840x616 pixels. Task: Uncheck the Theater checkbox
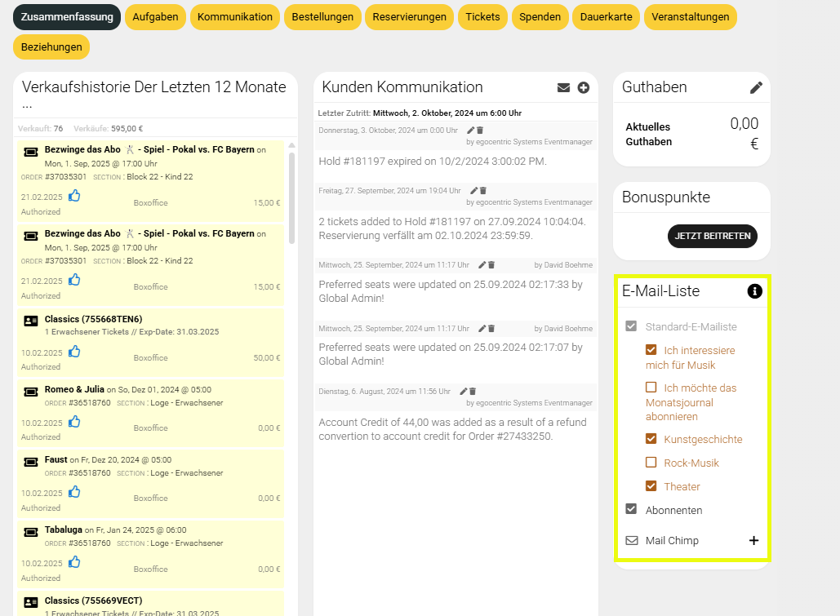click(x=651, y=486)
